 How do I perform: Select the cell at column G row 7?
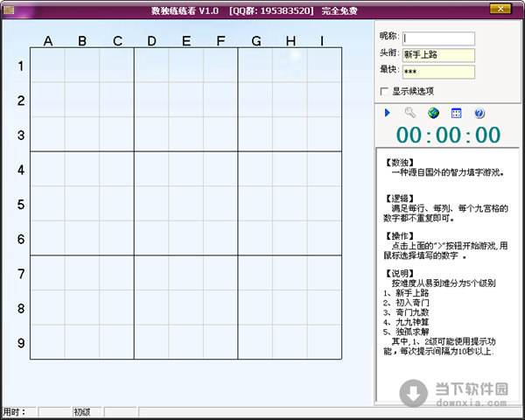pyautogui.click(x=255, y=272)
